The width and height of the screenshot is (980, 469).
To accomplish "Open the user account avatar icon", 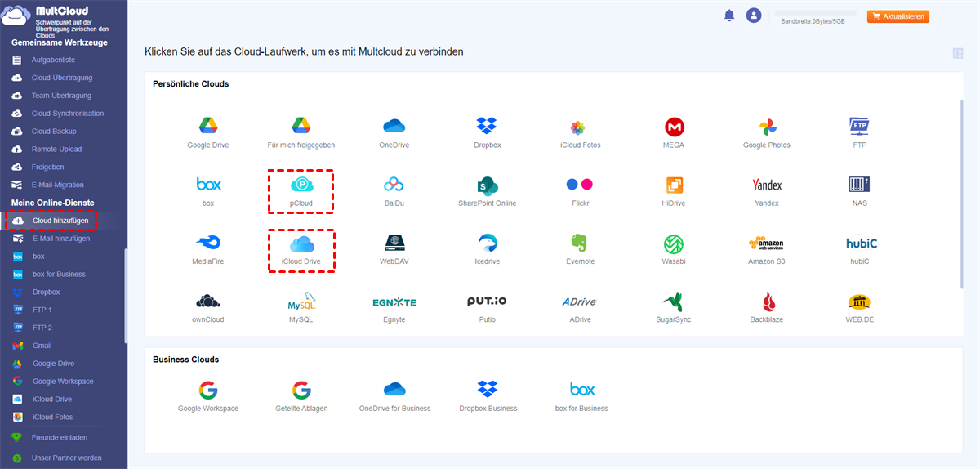I will 754,16.
